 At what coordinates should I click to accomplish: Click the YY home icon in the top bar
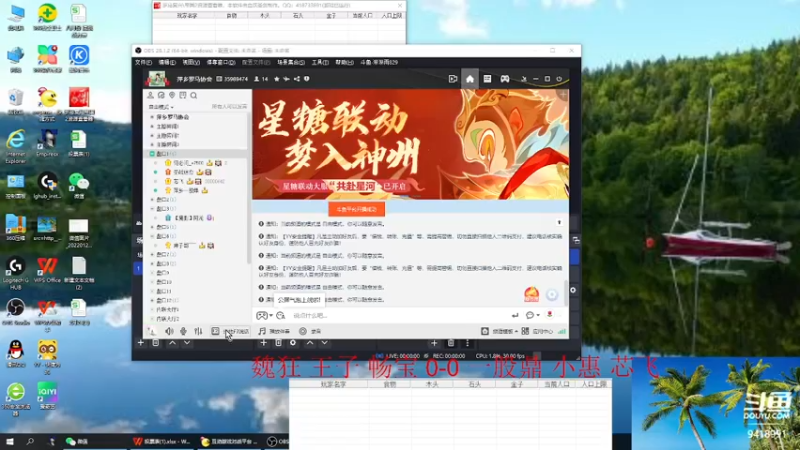click(x=469, y=79)
